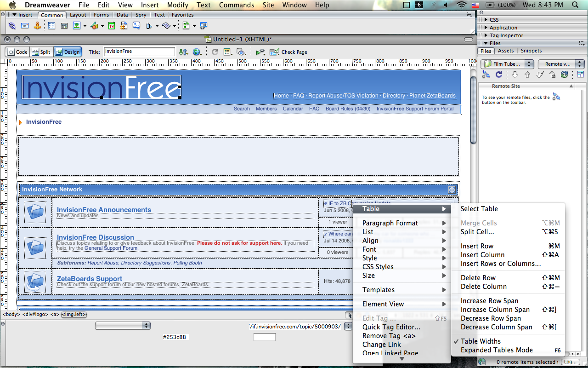
Task: Put files up arrow in Files panel
Action: click(527, 75)
